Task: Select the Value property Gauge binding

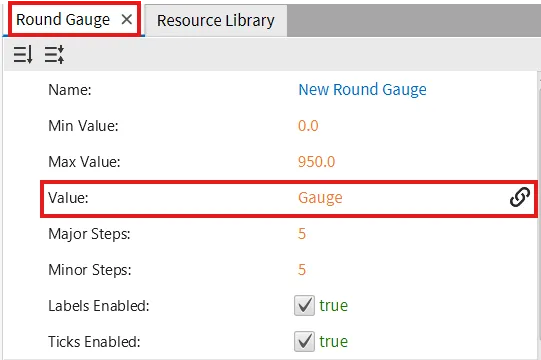Action: [x=320, y=198]
